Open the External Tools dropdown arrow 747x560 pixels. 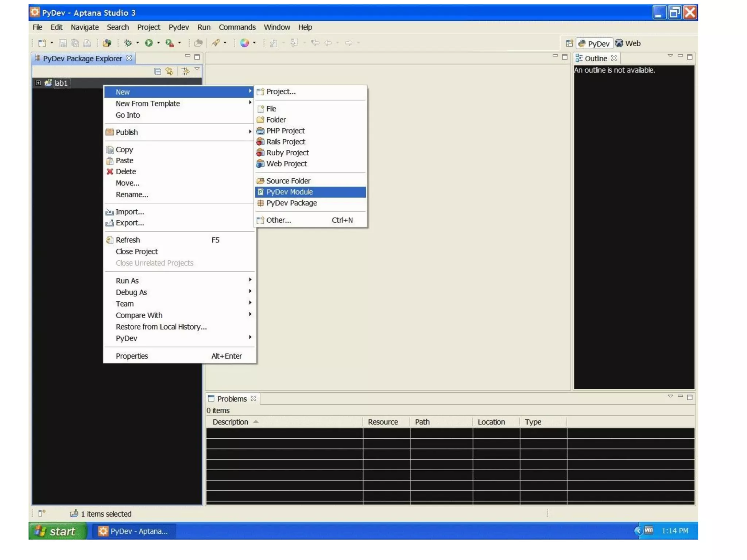point(179,43)
